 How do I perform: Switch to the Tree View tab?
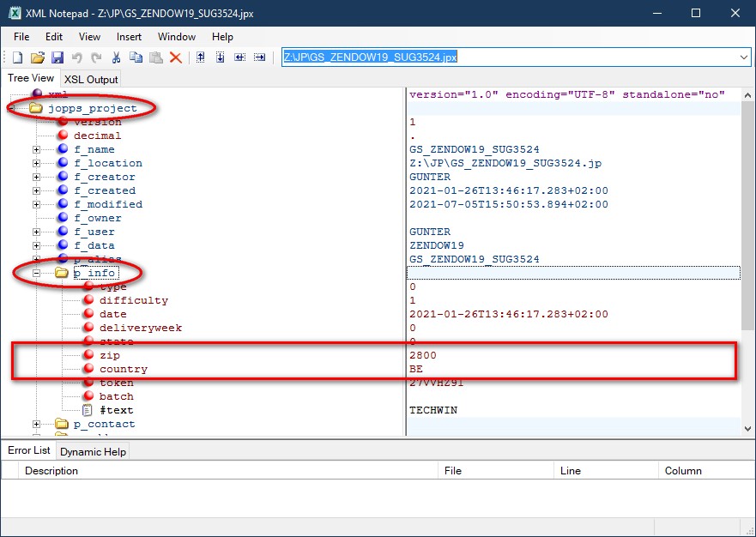pyautogui.click(x=31, y=78)
